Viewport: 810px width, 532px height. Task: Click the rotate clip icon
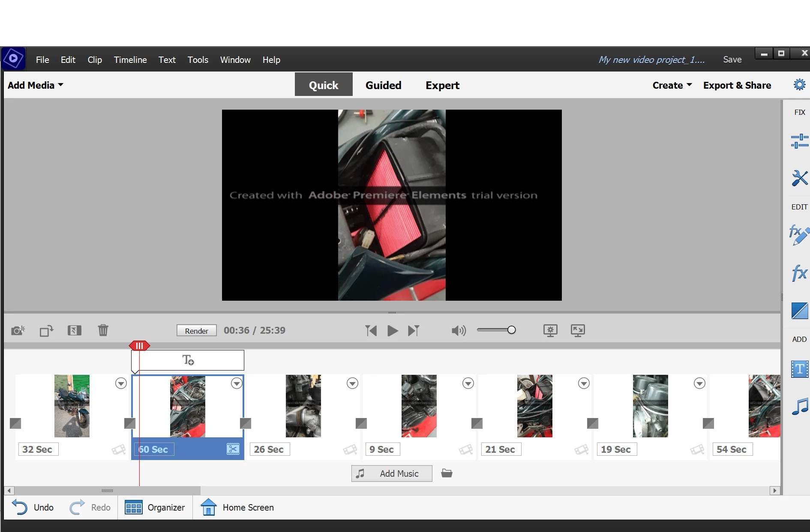(x=46, y=331)
